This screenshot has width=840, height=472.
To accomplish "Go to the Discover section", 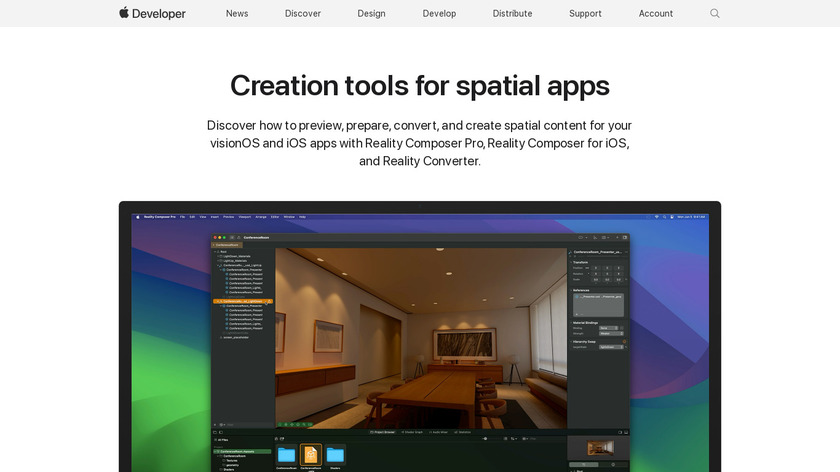I will tap(303, 13).
